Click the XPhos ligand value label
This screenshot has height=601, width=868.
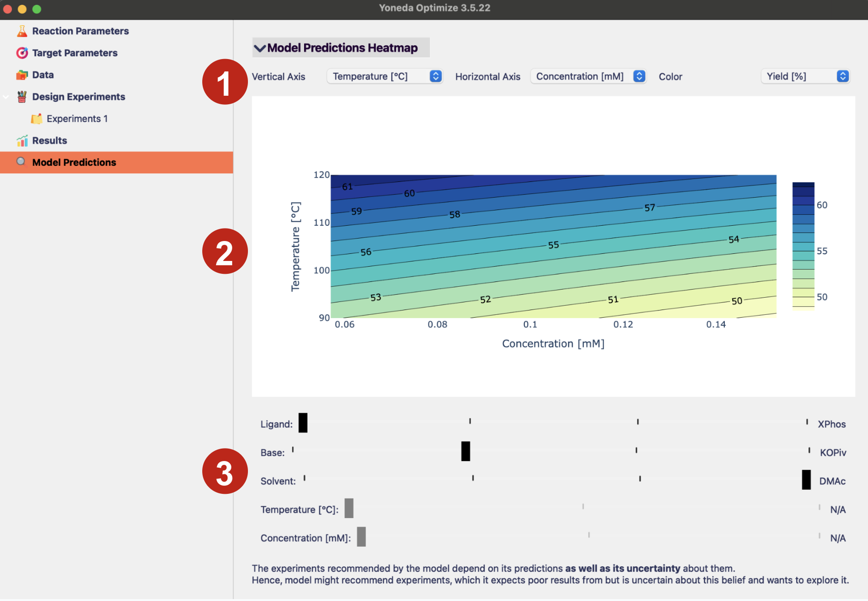click(832, 424)
